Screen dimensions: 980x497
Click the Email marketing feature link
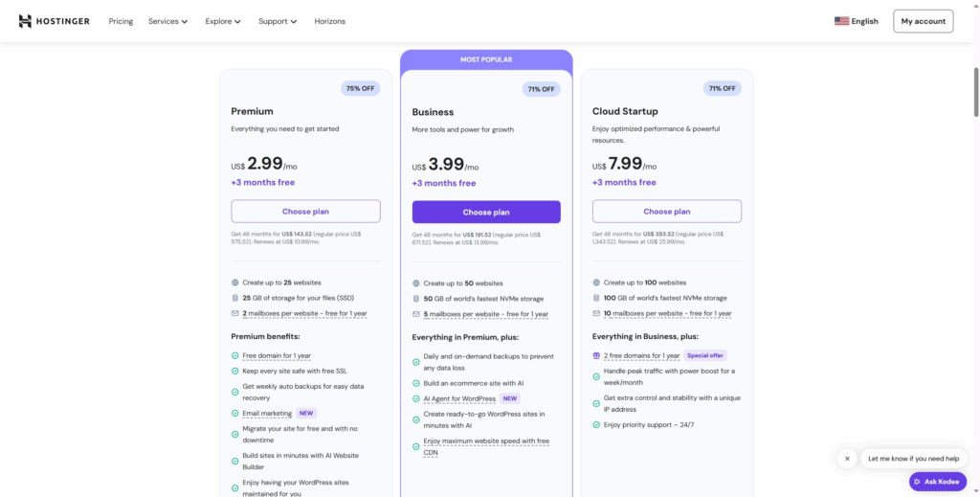267,414
